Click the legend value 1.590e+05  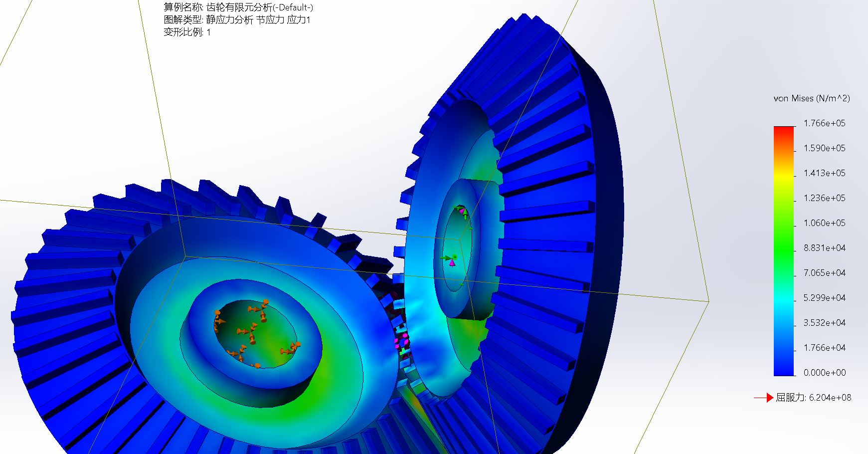pos(825,148)
